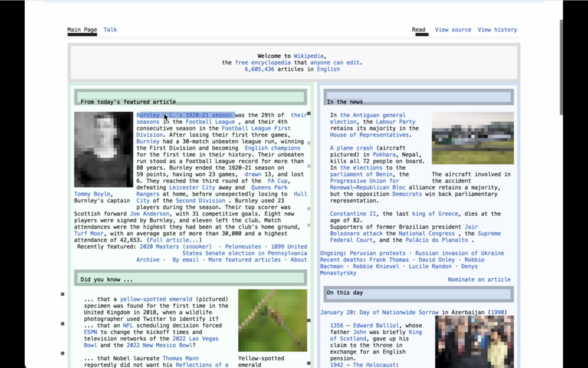588x368 pixels.
Task: Open the Peruvian protests link
Action: (377, 253)
